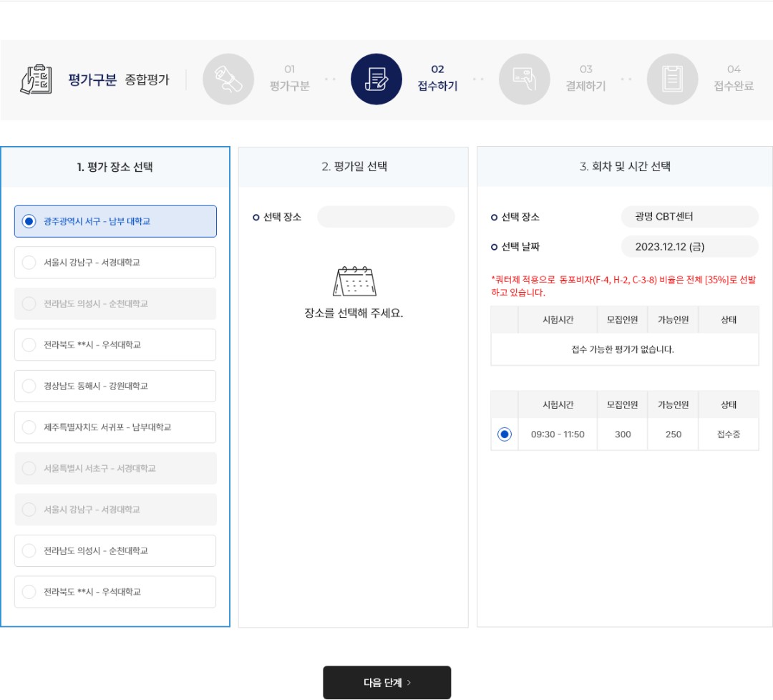
Task: Select 광주광역시 서구 - 남부 대학교 radio
Action: [x=29, y=221]
